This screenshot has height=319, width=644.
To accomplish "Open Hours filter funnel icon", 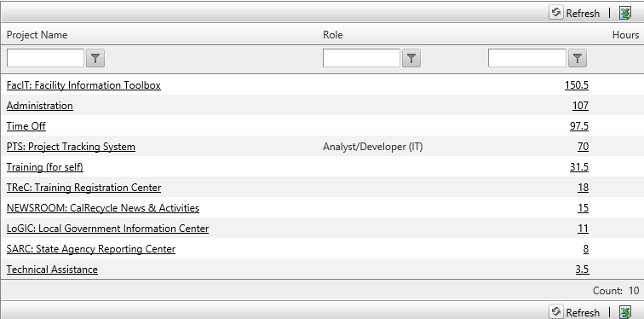I will (x=577, y=58).
